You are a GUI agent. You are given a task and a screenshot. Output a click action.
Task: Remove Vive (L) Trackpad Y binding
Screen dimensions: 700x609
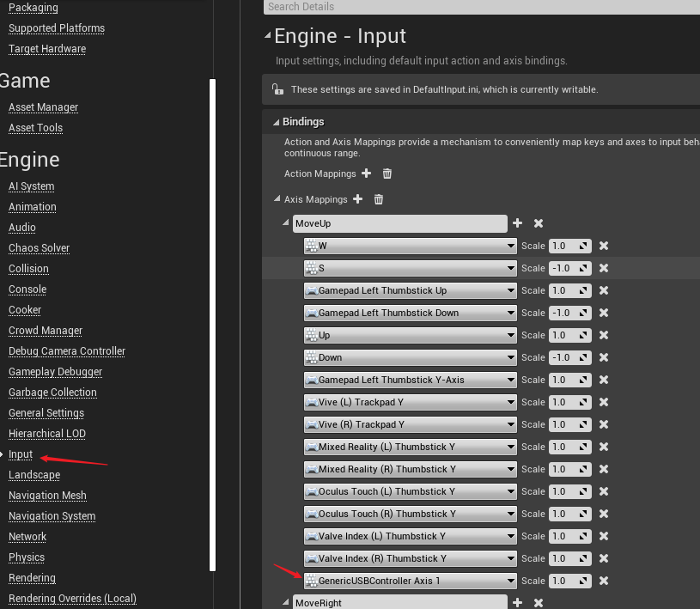click(604, 402)
